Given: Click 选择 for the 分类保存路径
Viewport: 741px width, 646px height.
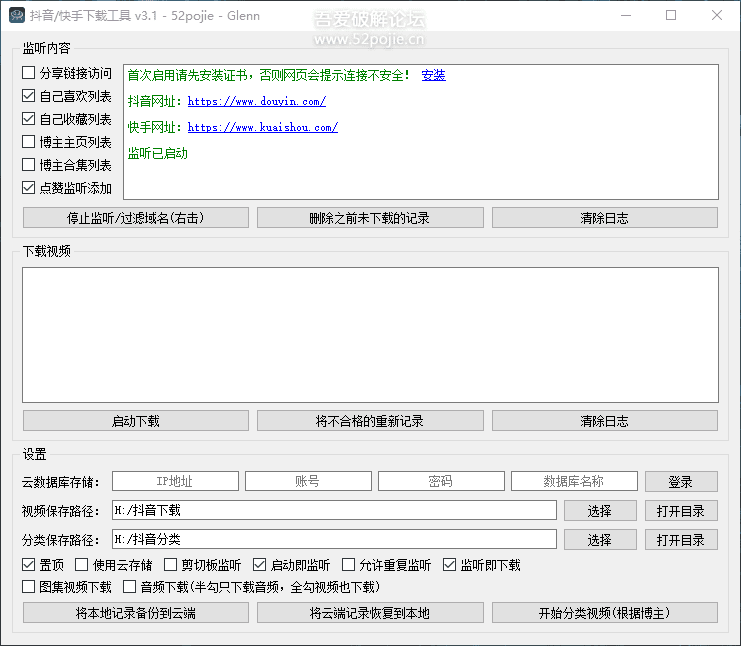Looking at the screenshot, I should (x=600, y=540).
